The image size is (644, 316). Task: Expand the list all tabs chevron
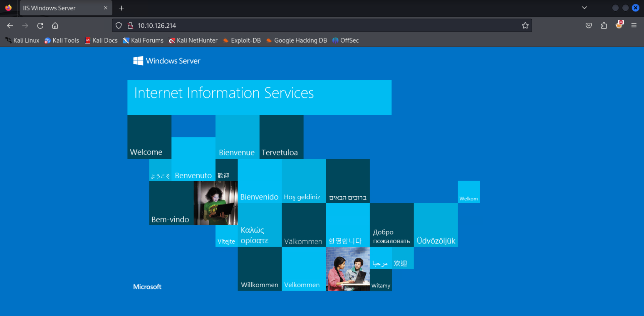click(584, 8)
